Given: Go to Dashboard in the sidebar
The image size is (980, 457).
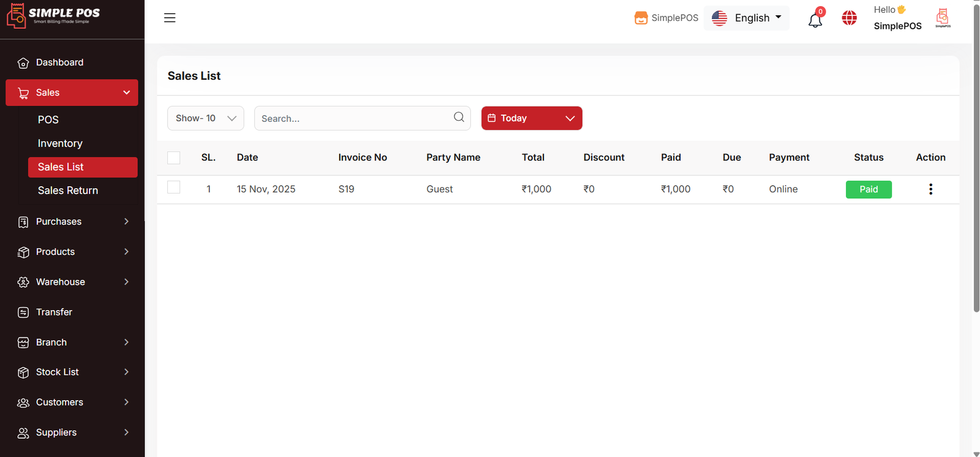Looking at the screenshot, I should [x=59, y=62].
